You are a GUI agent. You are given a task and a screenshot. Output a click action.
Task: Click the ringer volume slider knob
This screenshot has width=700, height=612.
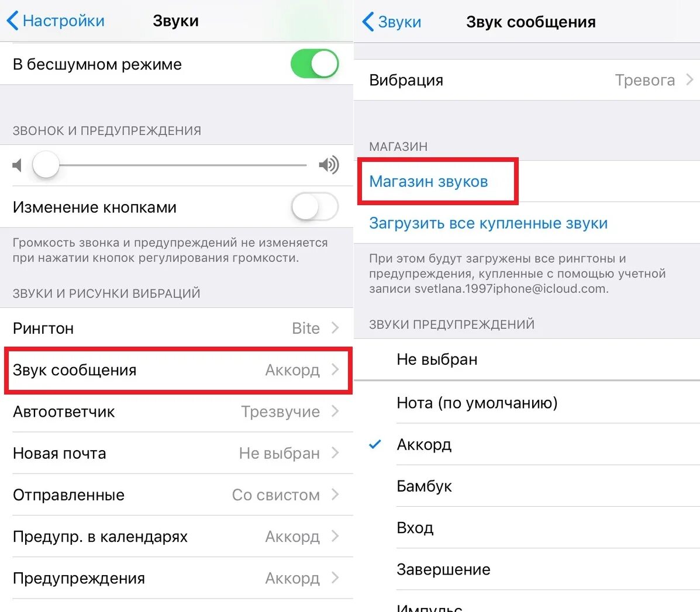[46, 165]
